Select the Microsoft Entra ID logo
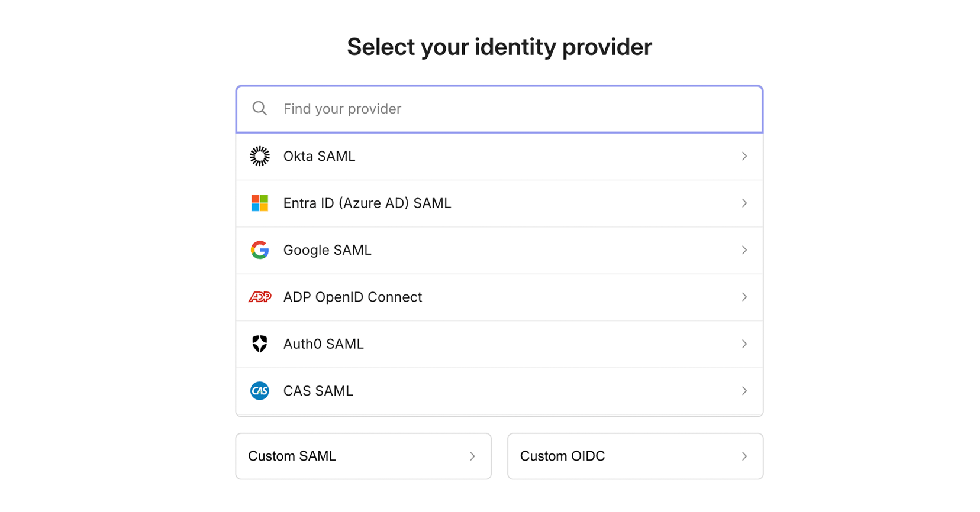Screen dimensions: 980x512 (x=259, y=203)
